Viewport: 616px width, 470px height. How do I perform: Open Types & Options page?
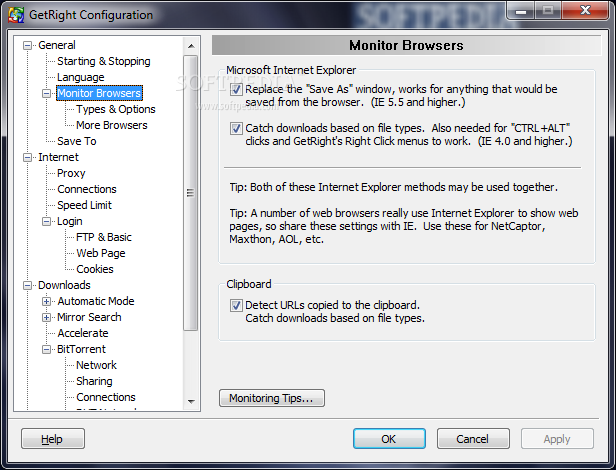point(116,109)
